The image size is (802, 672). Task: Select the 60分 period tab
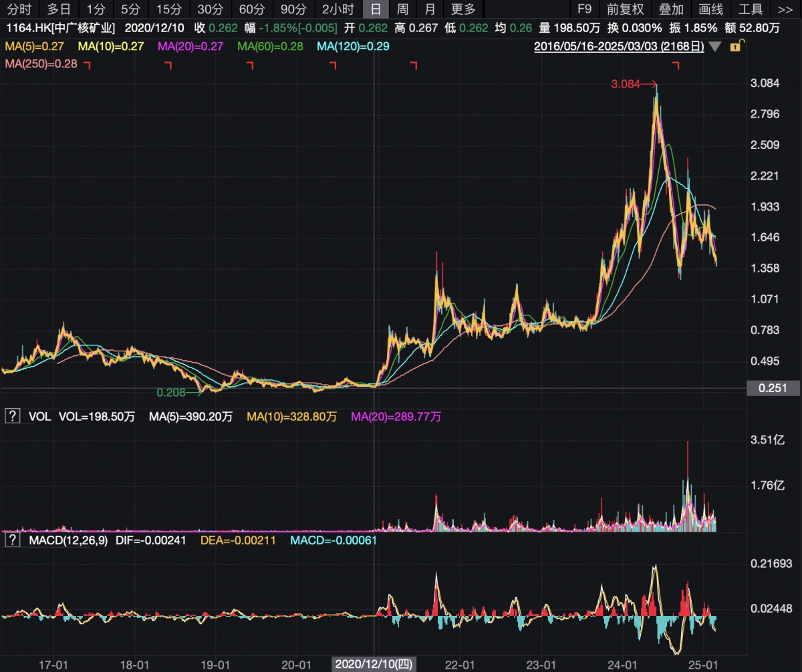251,9
